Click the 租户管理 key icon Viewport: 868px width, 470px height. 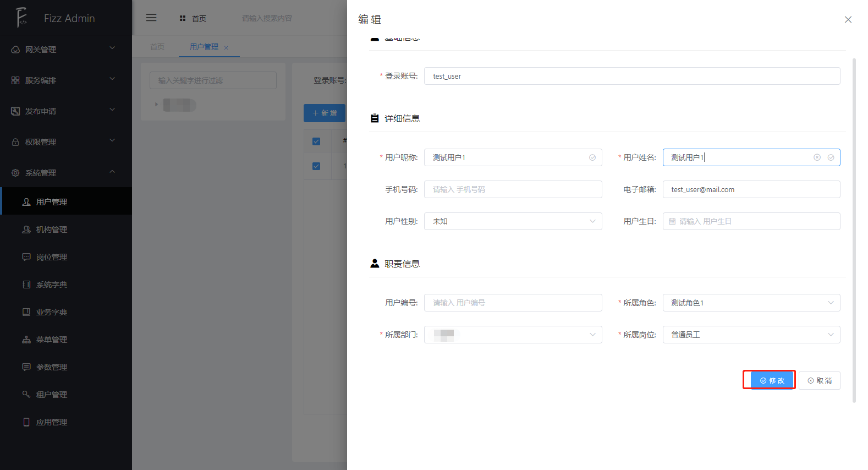26,395
